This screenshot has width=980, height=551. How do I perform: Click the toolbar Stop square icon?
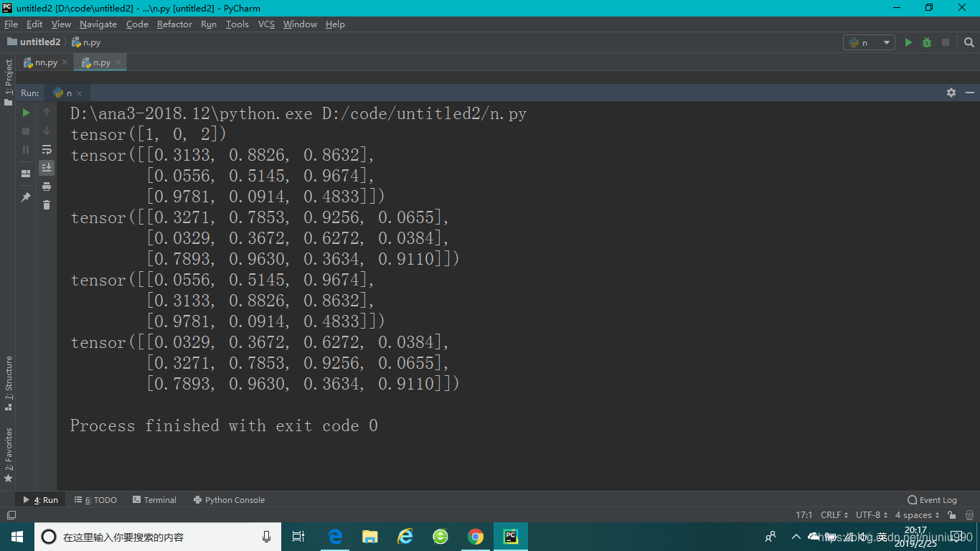point(946,42)
